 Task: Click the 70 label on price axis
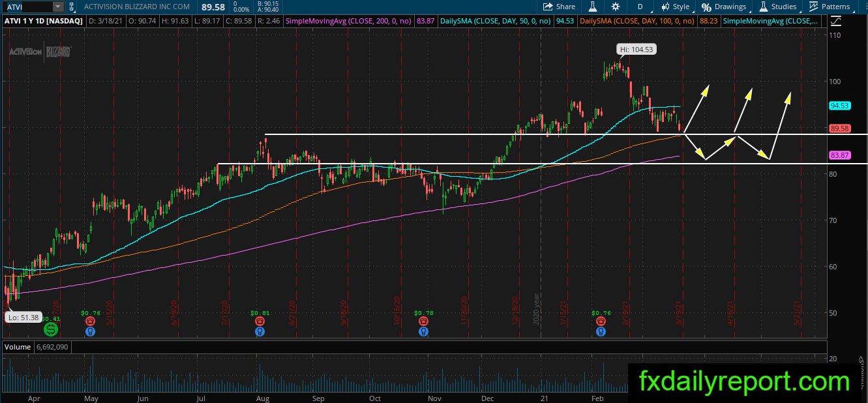834,220
